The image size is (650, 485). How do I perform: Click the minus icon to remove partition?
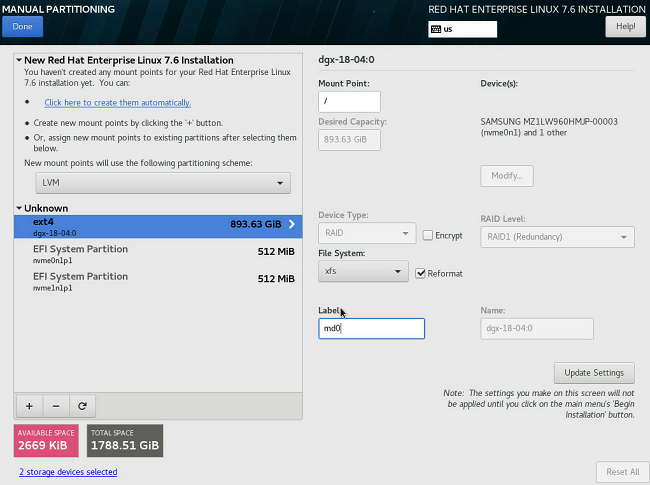[x=54, y=406]
